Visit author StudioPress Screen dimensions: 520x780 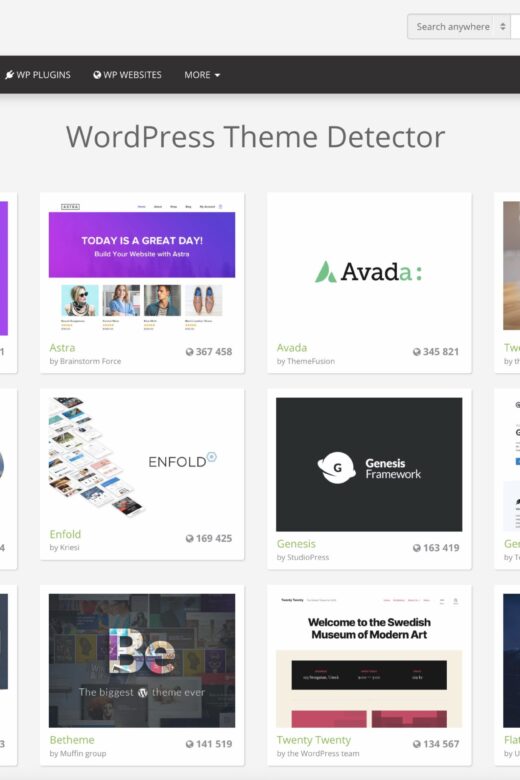click(308, 557)
